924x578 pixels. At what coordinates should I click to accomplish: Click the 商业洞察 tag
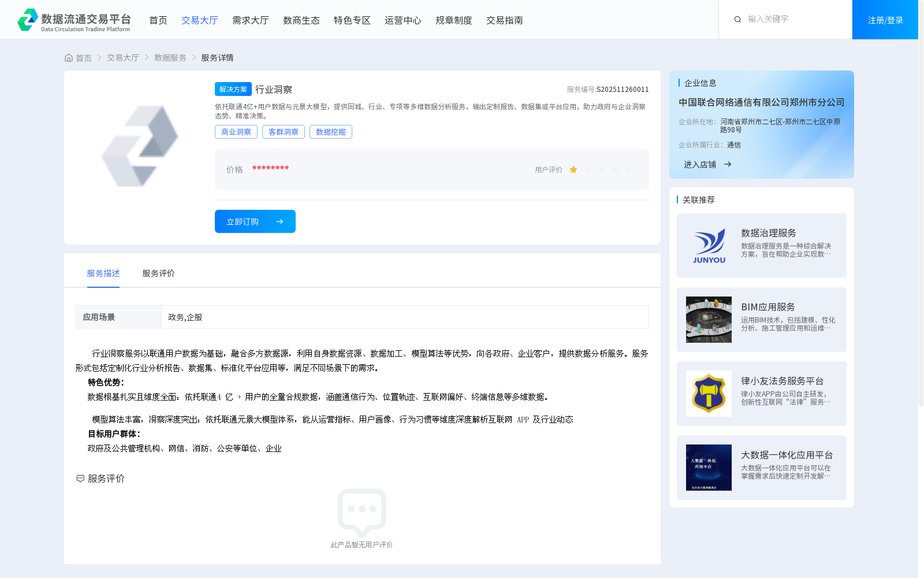(236, 132)
